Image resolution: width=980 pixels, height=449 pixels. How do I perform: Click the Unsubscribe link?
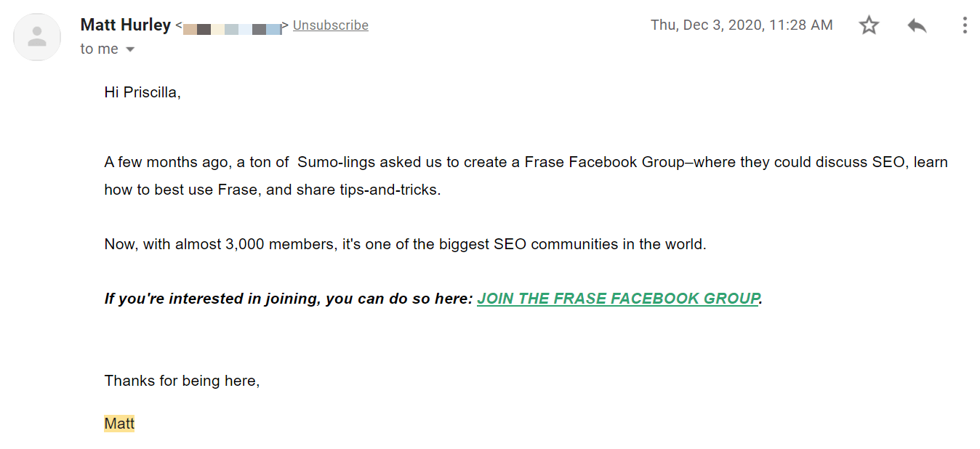(x=331, y=25)
